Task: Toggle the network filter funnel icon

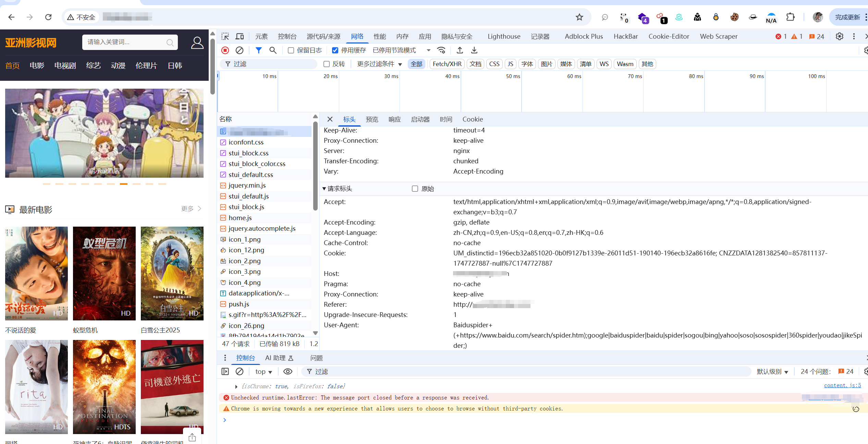Action: (x=259, y=50)
